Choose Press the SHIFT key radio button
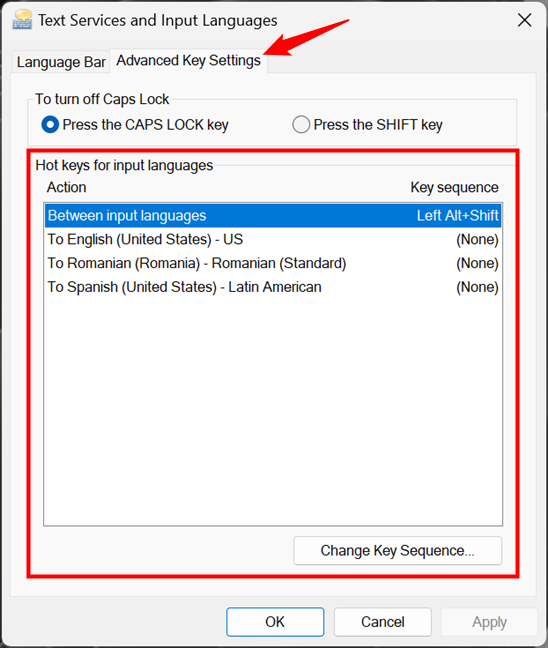The height and width of the screenshot is (648, 548). 367,124
